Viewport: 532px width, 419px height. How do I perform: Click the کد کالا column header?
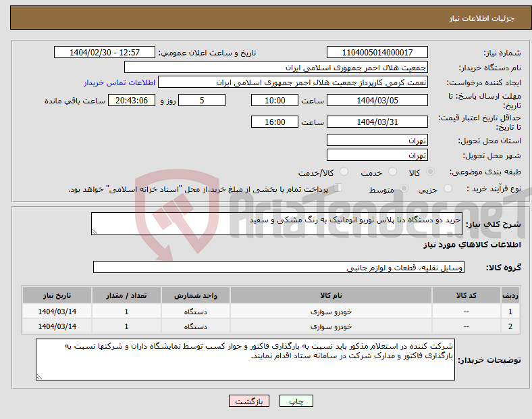click(x=467, y=295)
